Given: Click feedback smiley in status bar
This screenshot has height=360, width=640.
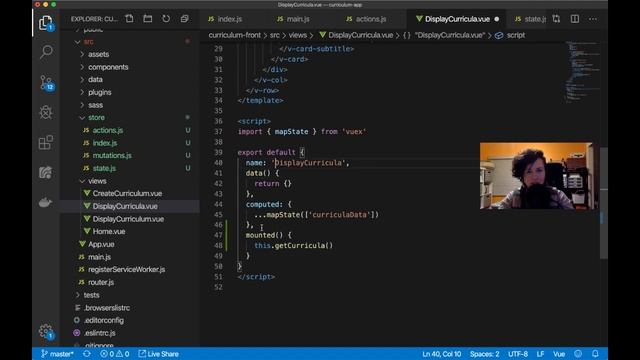Looking at the screenshot, I should (x=578, y=354).
